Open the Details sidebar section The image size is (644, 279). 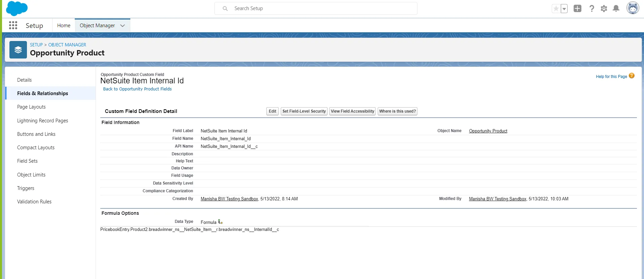tap(25, 80)
